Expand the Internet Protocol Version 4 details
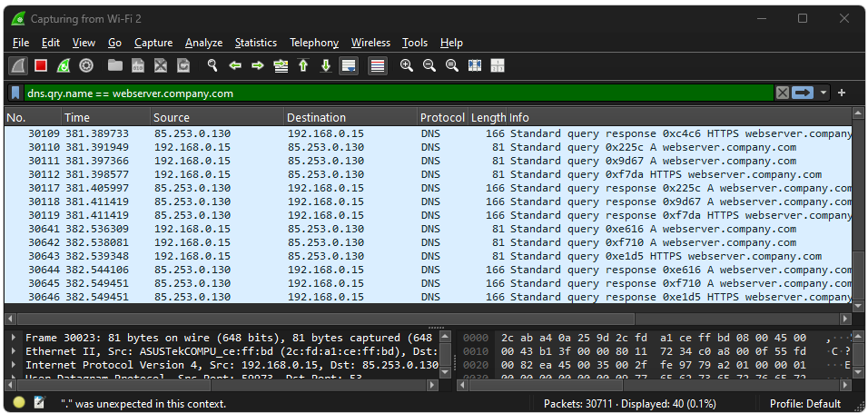Image resolution: width=868 pixels, height=413 pixels. pos(14,365)
